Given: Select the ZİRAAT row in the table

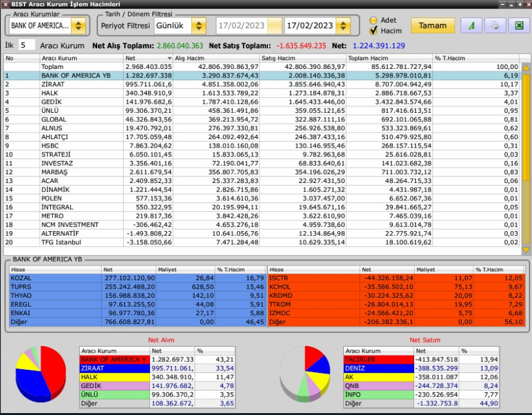Looking at the screenshot, I should coord(261,84).
